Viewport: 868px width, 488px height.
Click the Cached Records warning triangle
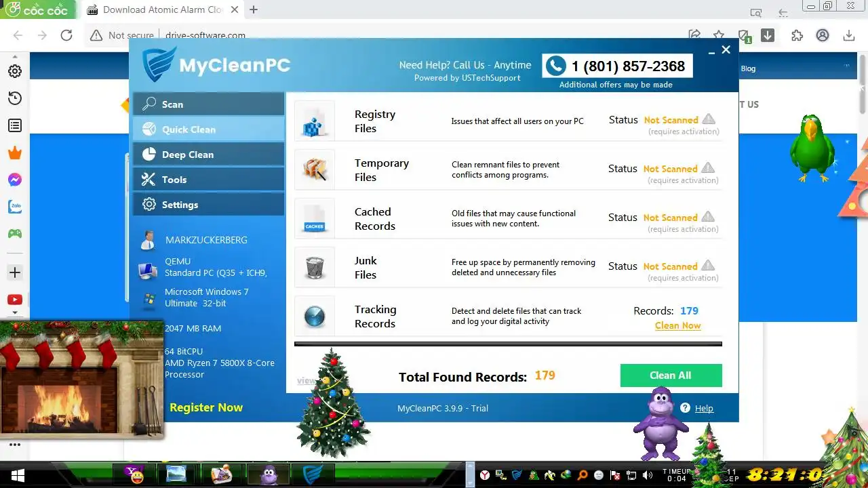point(708,217)
